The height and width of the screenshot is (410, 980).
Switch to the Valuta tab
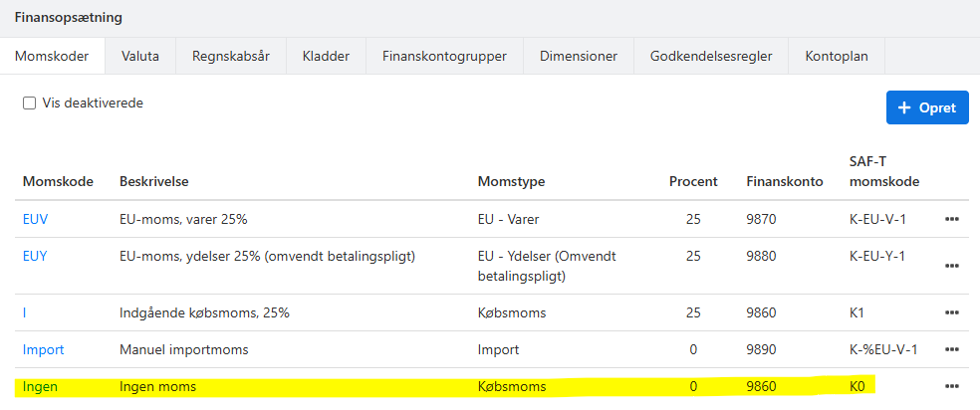click(140, 56)
